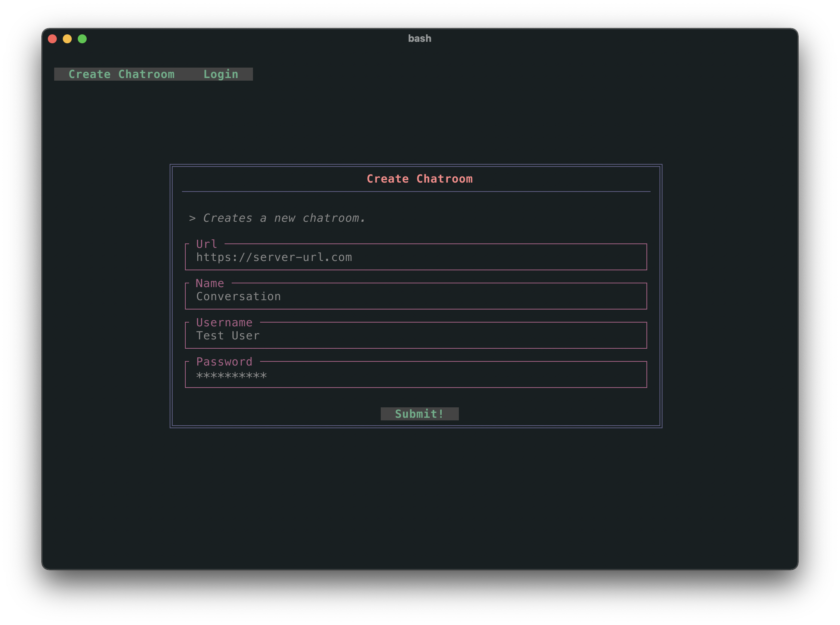Click the pink Url field label
Image resolution: width=840 pixels, height=625 pixels.
coord(206,244)
